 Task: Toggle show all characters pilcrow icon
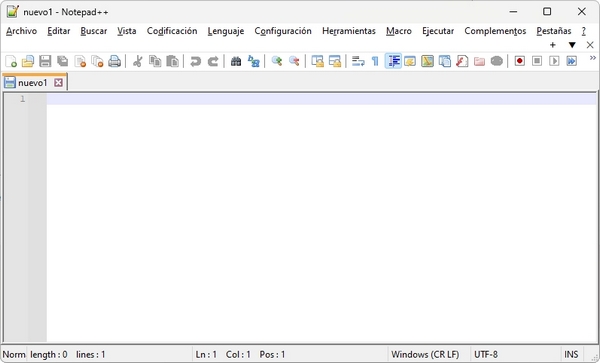(375, 61)
